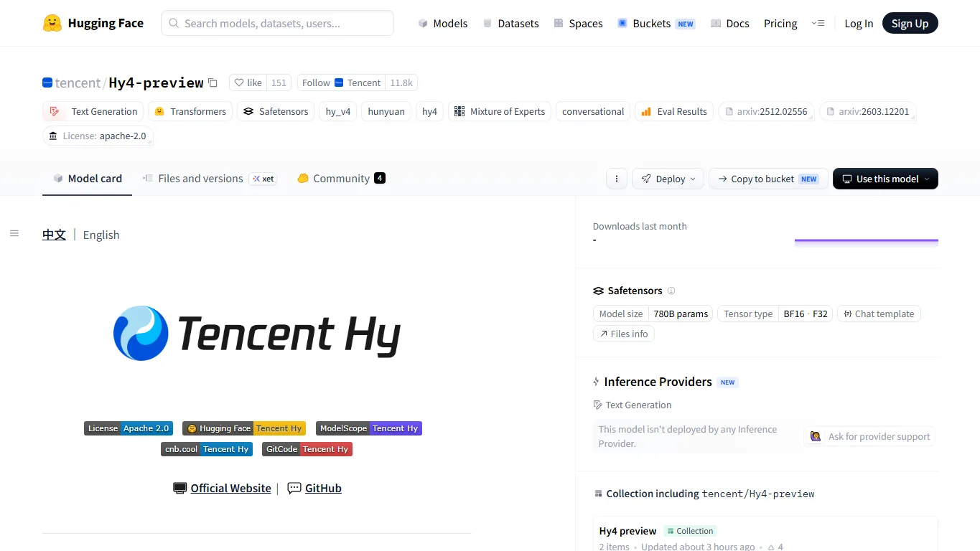980x551 pixels.
Task: Click Ask for provider support
Action: point(869,436)
